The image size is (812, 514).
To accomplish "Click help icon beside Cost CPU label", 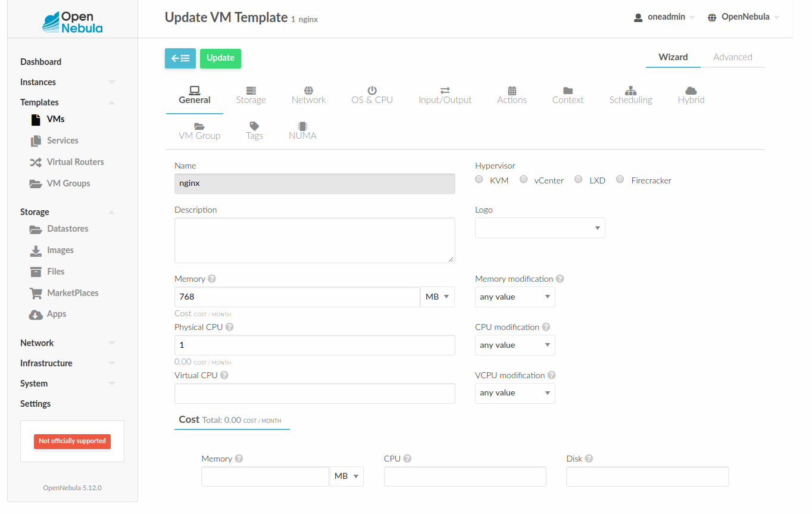I will coord(407,459).
